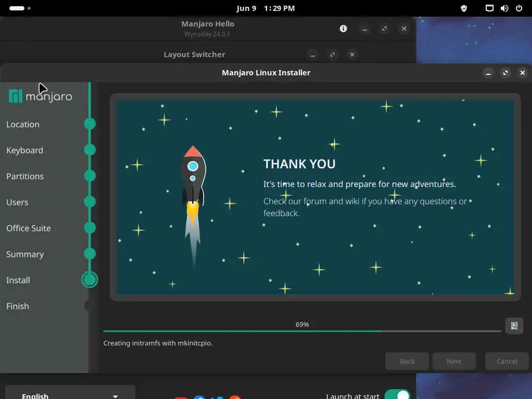Open the power menu icon
The image size is (532, 399).
(519, 8)
